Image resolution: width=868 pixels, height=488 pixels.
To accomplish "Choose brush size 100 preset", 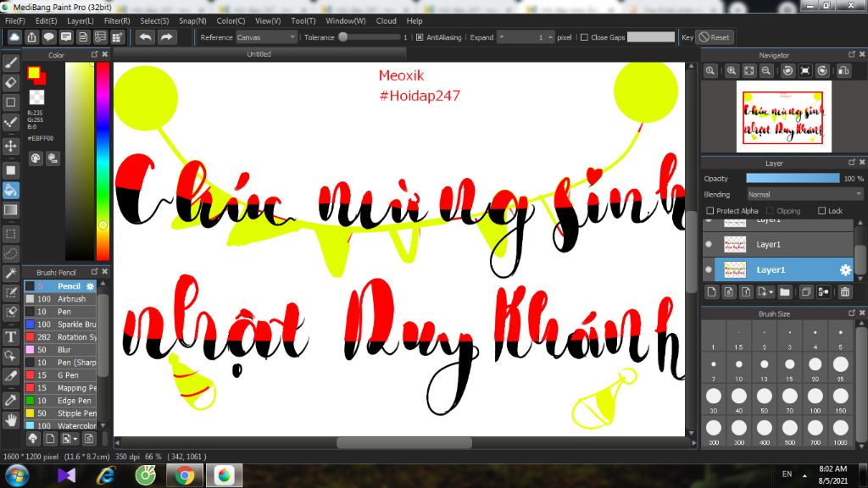I will pyautogui.click(x=815, y=400).
